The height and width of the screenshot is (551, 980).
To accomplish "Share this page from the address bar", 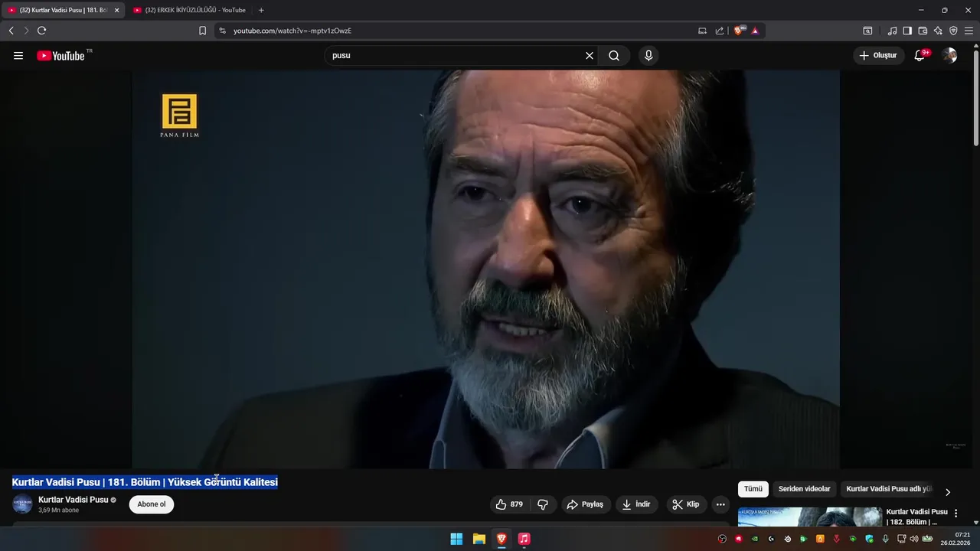I will (x=720, y=31).
